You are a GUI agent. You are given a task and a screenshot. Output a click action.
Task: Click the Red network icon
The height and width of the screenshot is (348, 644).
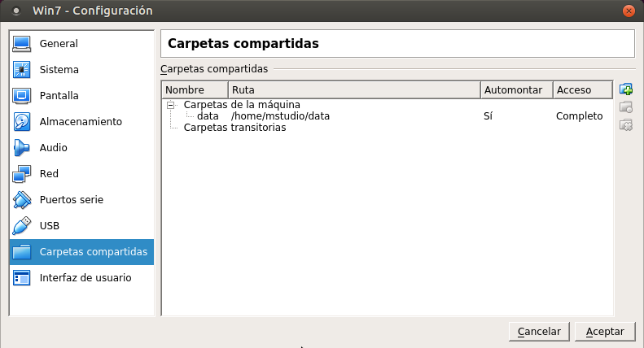pyautogui.click(x=21, y=174)
